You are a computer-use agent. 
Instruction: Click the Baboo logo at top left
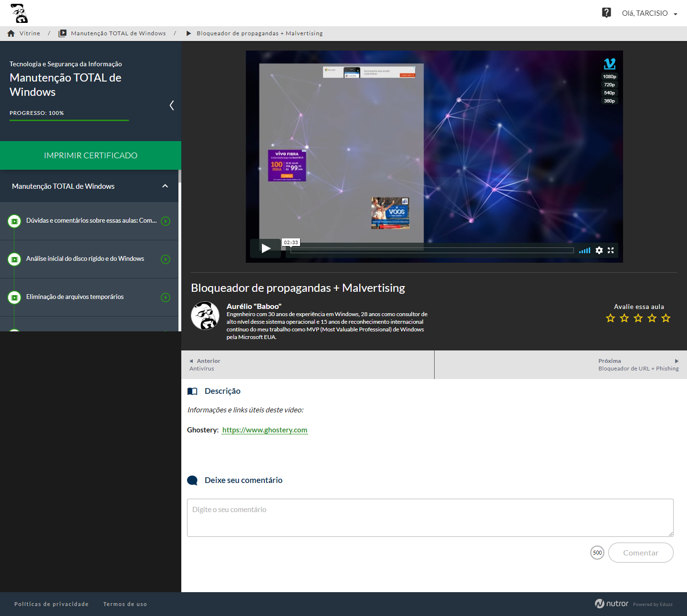tap(19, 13)
